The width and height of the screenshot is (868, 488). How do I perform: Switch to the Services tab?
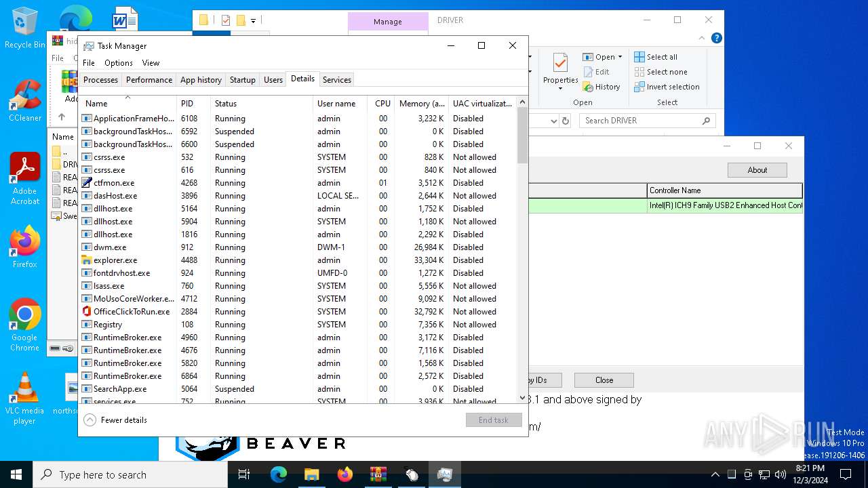(337, 80)
